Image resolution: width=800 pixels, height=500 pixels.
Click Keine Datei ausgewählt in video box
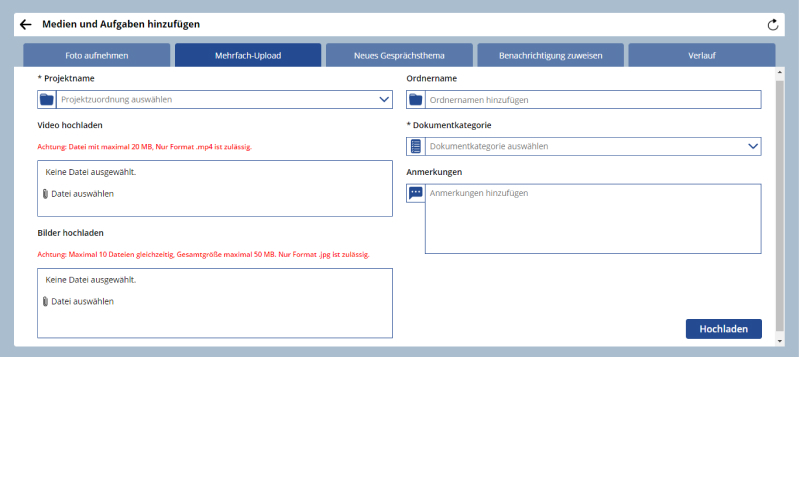(x=91, y=172)
